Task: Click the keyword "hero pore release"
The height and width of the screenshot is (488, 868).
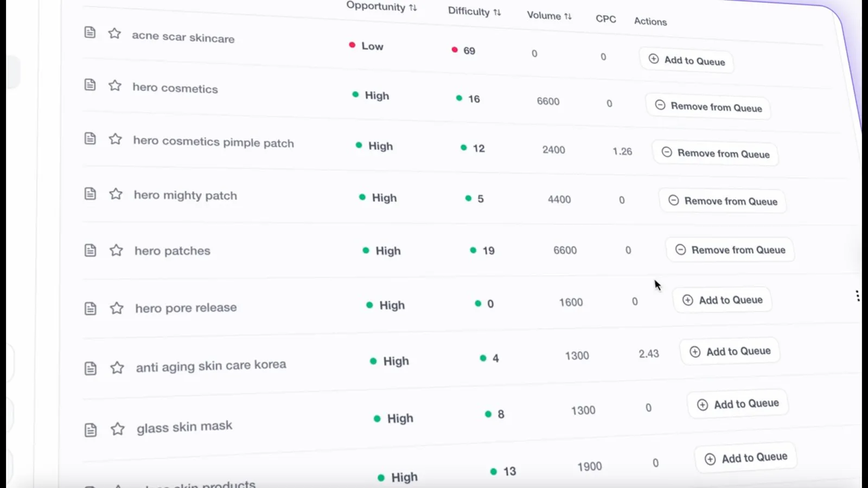Action: tap(186, 308)
